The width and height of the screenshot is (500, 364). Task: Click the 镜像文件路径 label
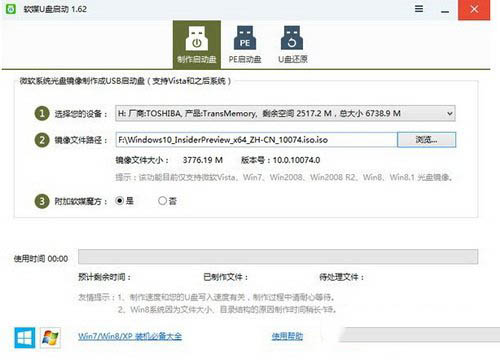pyautogui.click(x=81, y=140)
